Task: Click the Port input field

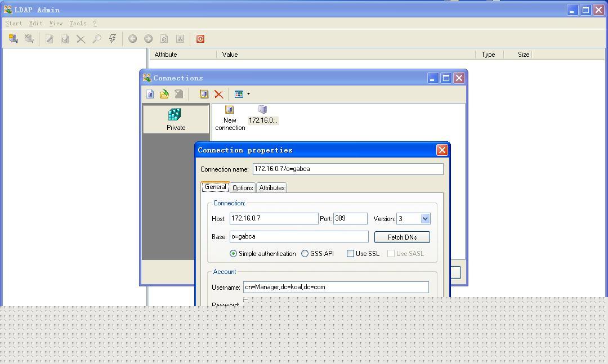Action: 350,219
